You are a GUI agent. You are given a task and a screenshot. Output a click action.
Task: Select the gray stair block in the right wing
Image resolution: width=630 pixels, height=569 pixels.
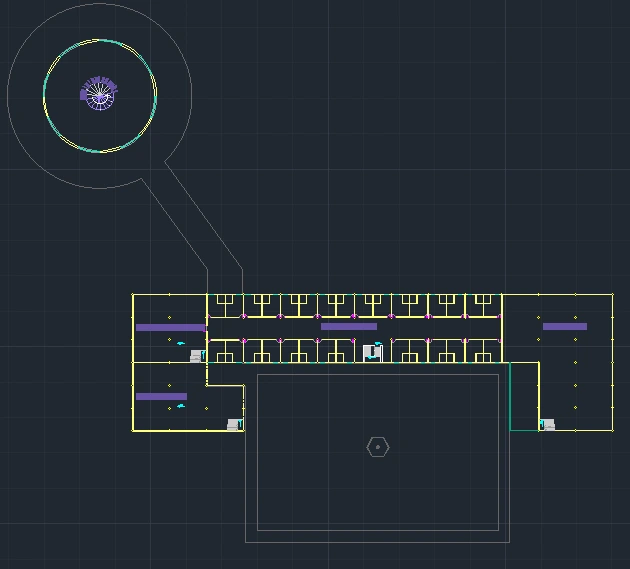[548, 424]
